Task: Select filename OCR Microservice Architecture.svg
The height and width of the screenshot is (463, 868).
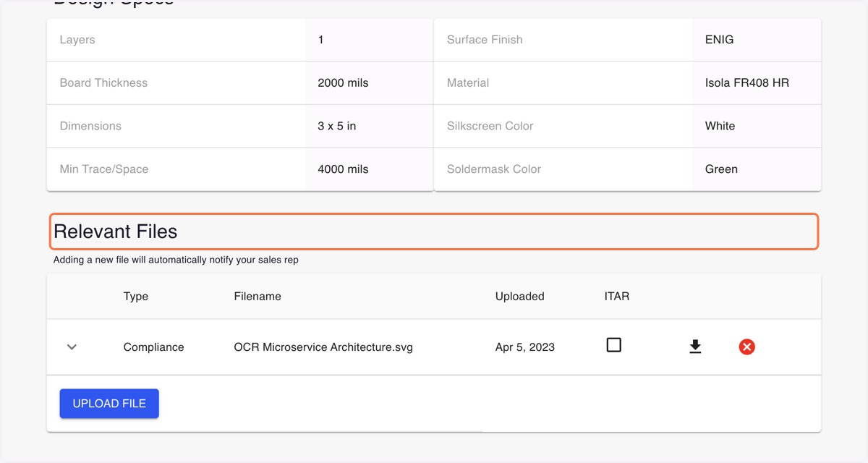Action: click(323, 347)
